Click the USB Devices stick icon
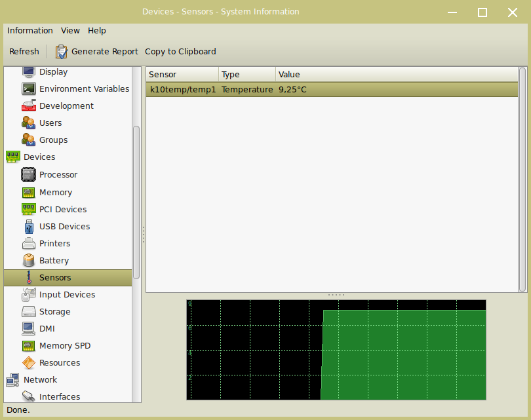 pos(29,227)
